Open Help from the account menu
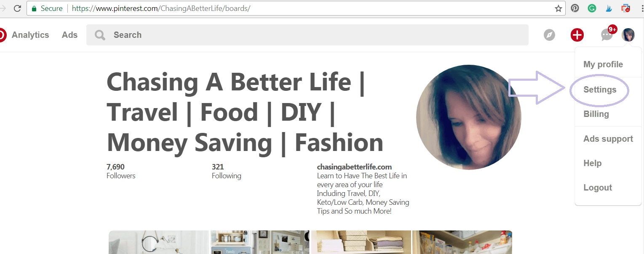This screenshot has width=644, height=254. [x=592, y=163]
